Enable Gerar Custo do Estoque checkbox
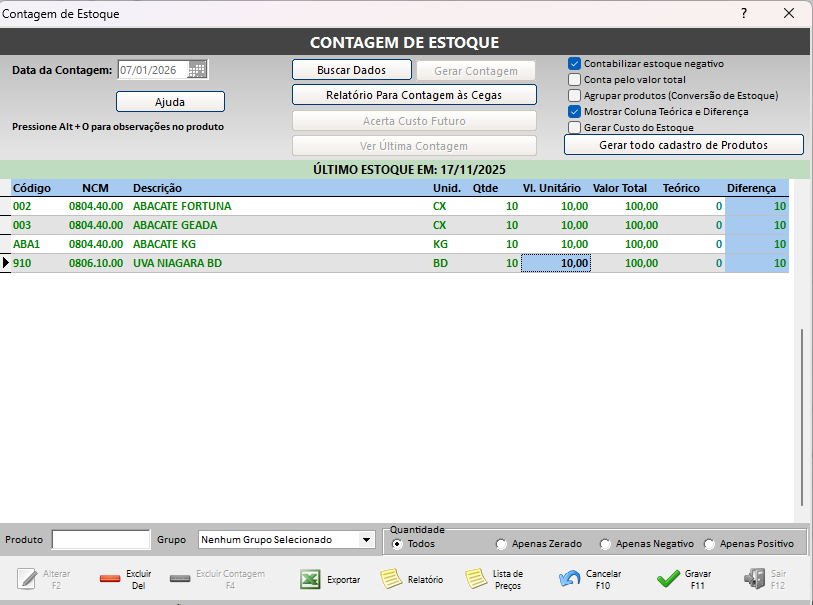The image size is (813, 605). click(574, 128)
